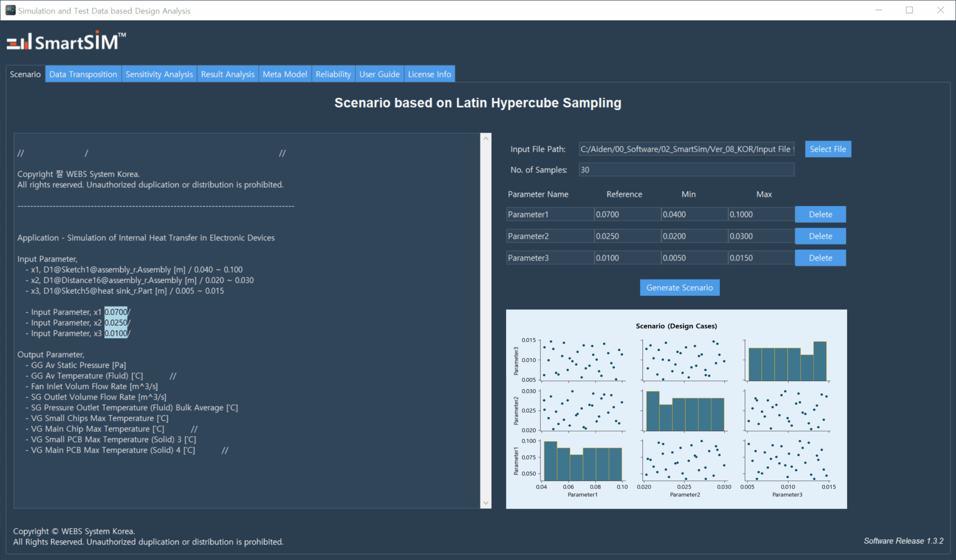Edit Parameter1 min value 0.0400
956x560 pixels.
pos(694,214)
